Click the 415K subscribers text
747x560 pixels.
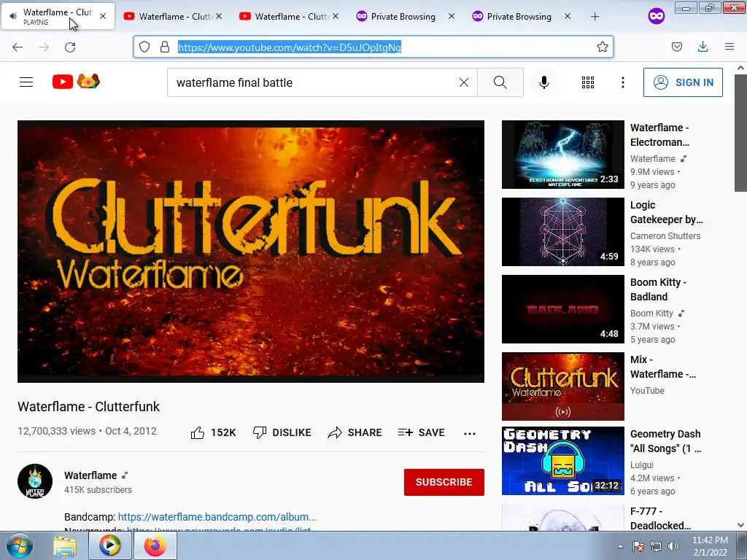click(x=98, y=489)
